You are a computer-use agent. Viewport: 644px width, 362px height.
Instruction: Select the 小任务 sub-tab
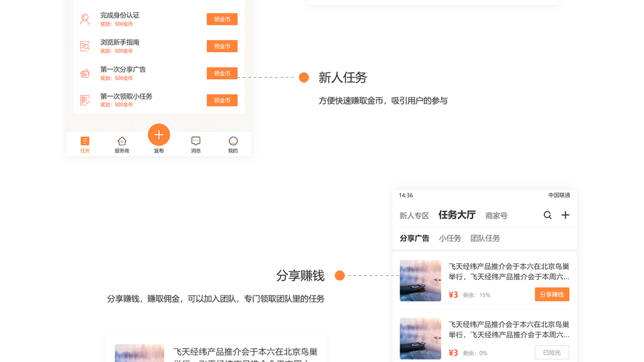[450, 238]
